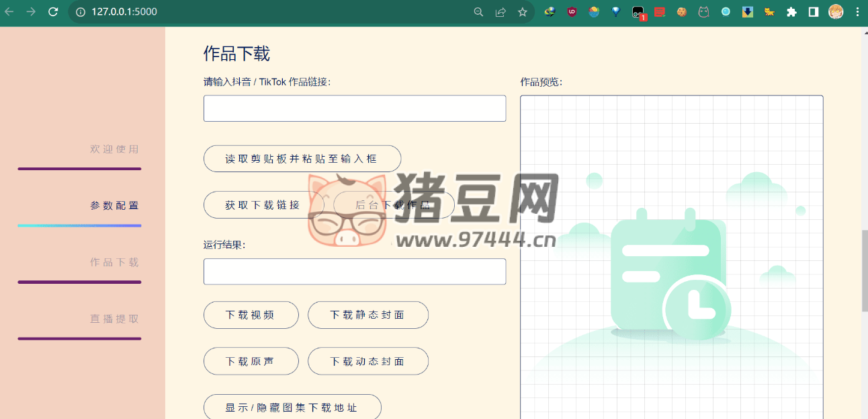Bookmark this page with the star icon
The image size is (868, 419).
coord(522,11)
